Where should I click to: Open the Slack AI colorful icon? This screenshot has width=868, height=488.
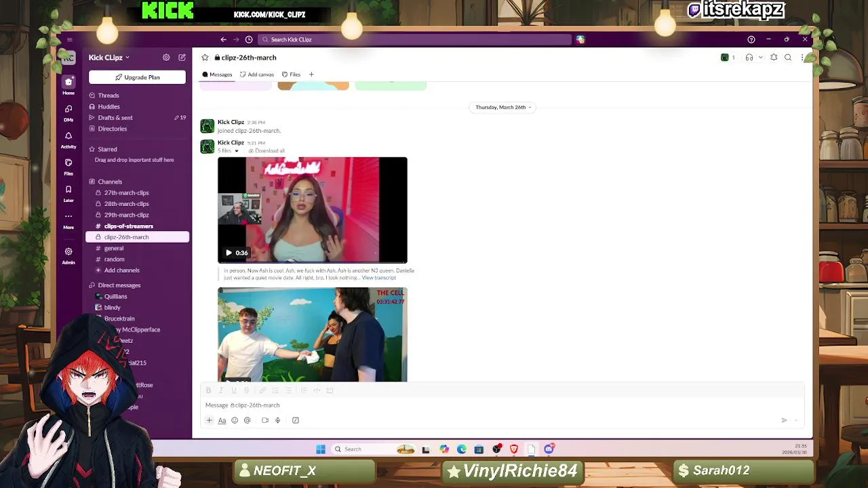coord(580,39)
